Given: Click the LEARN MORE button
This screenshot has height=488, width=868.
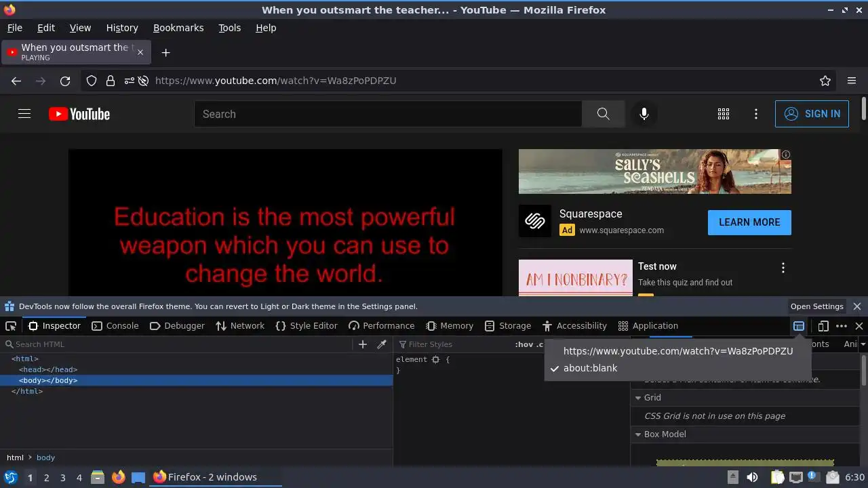Looking at the screenshot, I should point(749,222).
